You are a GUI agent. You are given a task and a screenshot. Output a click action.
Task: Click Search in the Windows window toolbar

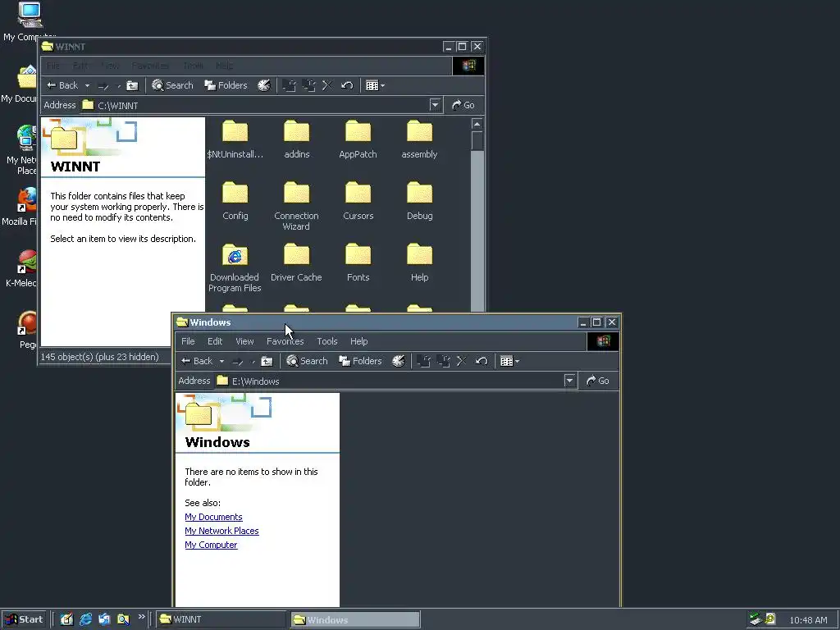(x=307, y=361)
